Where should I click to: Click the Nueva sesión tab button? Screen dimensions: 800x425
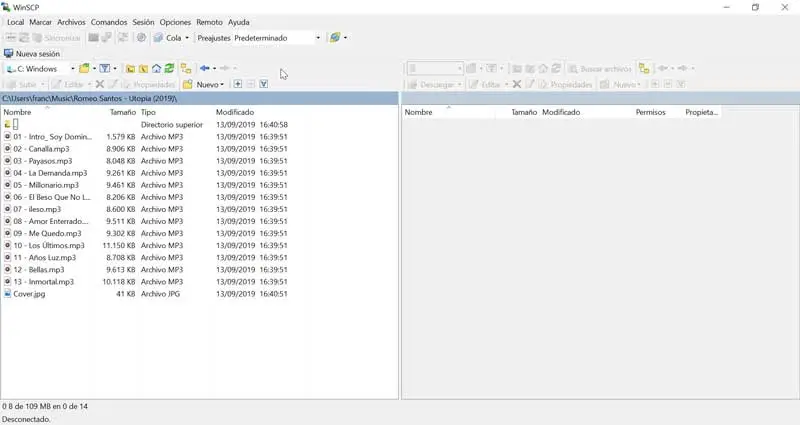32,54
